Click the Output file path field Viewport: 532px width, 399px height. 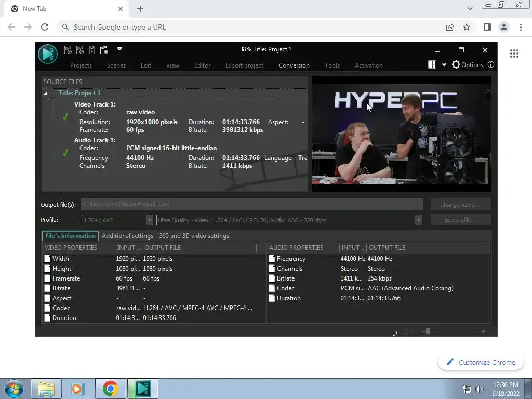251,204
